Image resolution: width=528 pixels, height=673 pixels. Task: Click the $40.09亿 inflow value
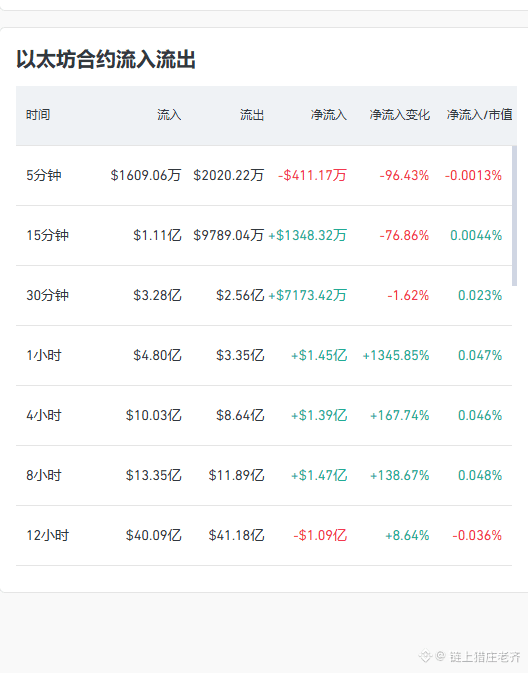point(153,536)
